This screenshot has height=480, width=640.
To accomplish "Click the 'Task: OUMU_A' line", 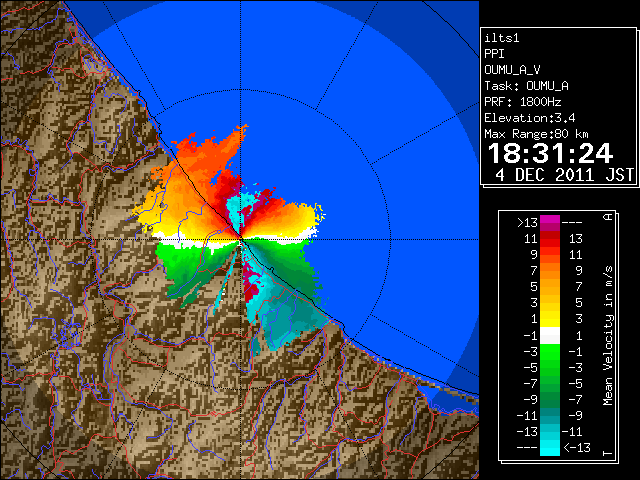I will 526,86.
